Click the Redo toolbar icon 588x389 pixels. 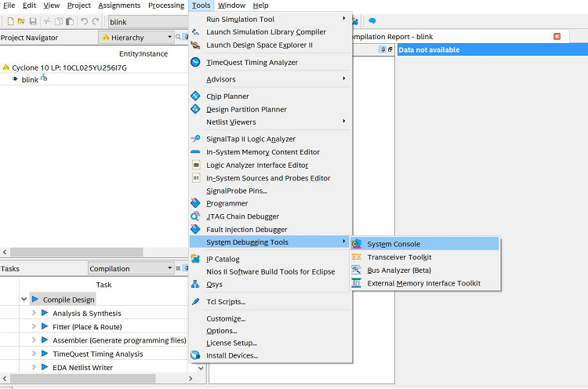click(x=96, y=21)
